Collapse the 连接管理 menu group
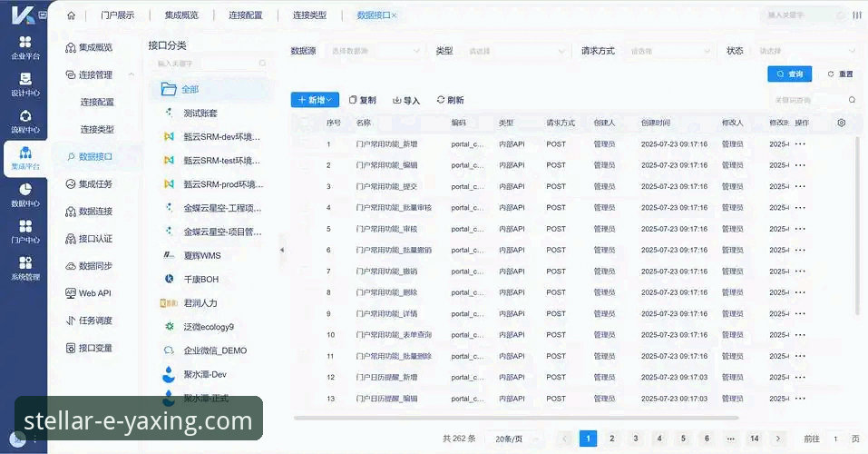The height and width of the screenshot is (454, 868). coord(132,74)
